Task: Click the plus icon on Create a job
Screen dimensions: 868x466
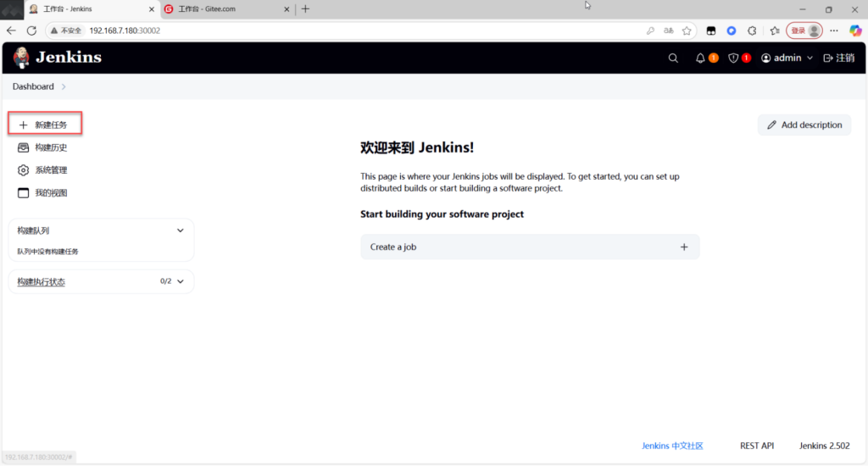Action: (684, 247)
